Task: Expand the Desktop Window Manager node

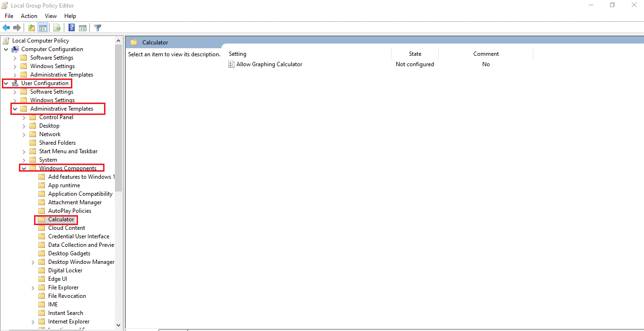Action: pos(33,262)
